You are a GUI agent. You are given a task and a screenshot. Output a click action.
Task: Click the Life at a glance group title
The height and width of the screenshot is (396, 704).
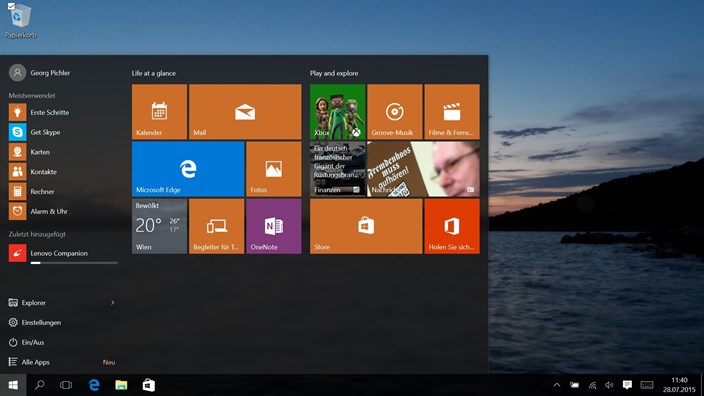pos(154,73)
